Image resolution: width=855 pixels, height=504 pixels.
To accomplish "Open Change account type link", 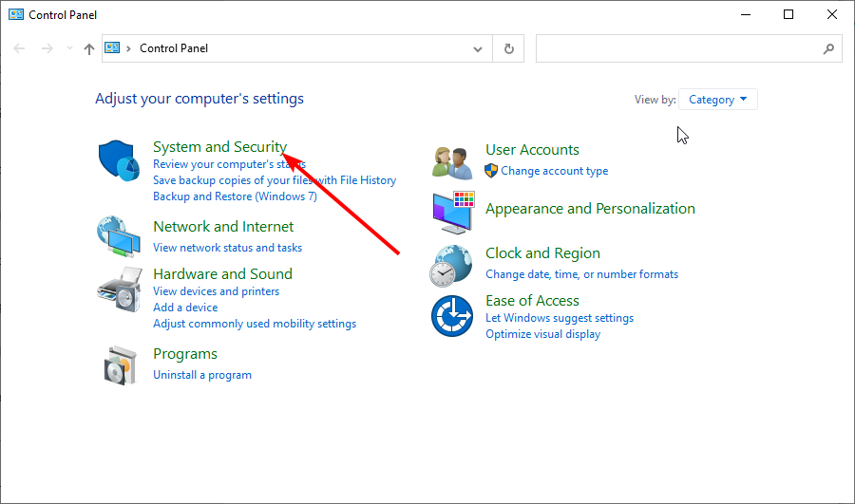I will [x=554, y=171].
